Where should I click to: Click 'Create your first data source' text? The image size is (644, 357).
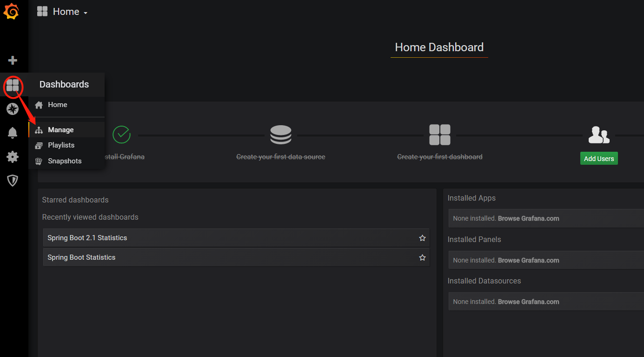click(x=281, y=157)
